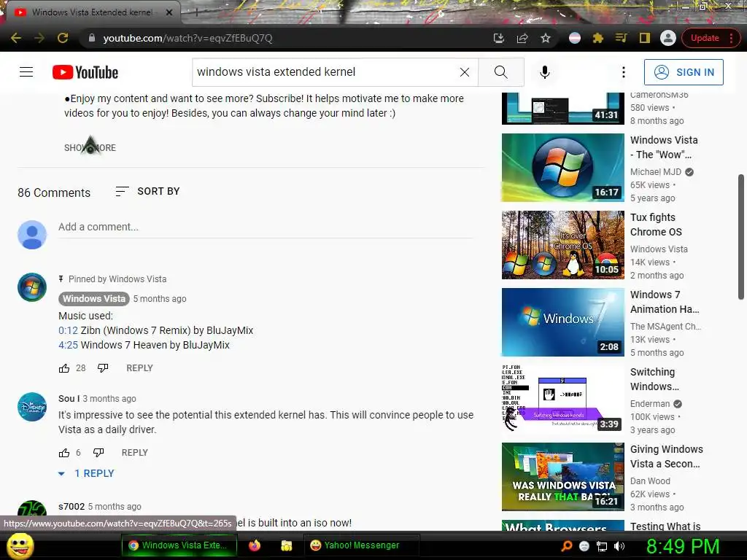Open Windows Vista - The Wow video thumbnail

pyautogui.click(x=562, y=168)
